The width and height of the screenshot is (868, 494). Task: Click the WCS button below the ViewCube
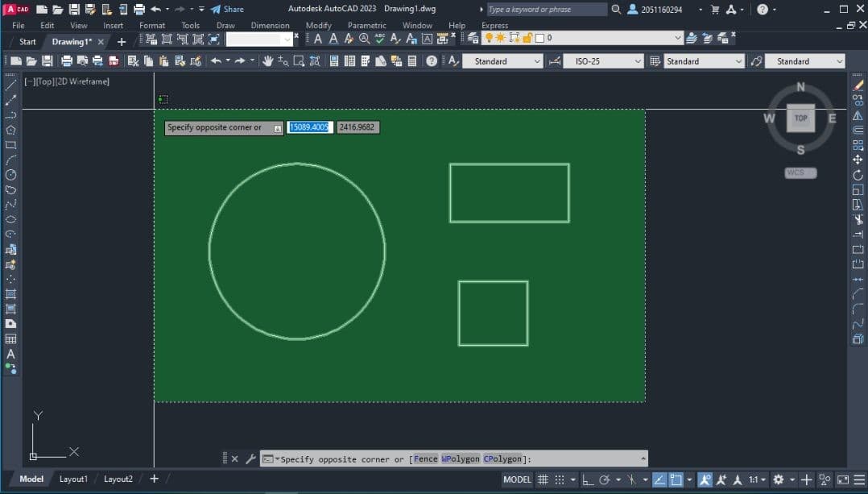[x=800, y=172]
